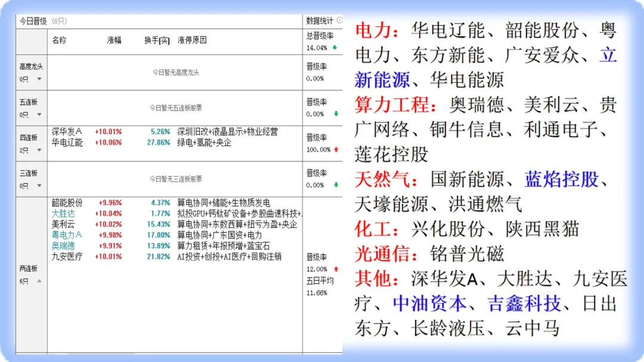Viewport: 644px width, 362px height.
Task: Click the blue 蓝焰控股 stock name
Action: [x=561, y=179]
